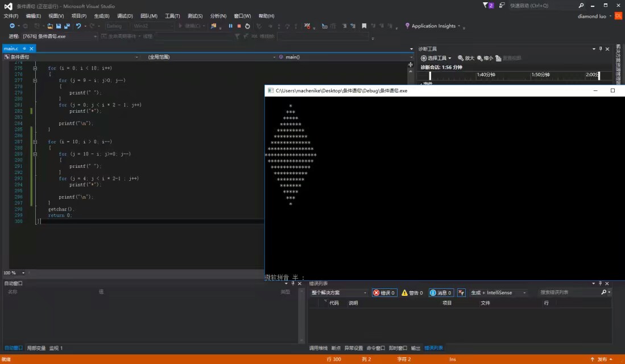Viewport: 625px width, 364px height.
Task: Restart the debug session using the restart icon
Action: (248, 26)
